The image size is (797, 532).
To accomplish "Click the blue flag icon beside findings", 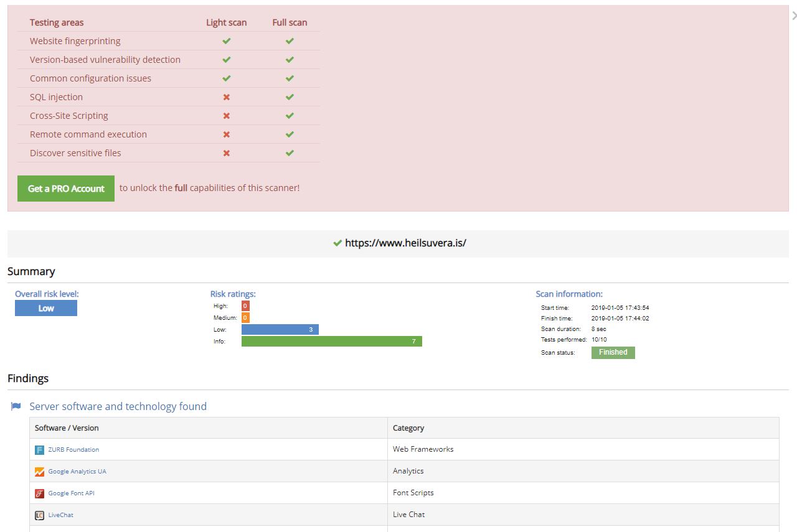I will pyautogui.click(x=16, y=406).
